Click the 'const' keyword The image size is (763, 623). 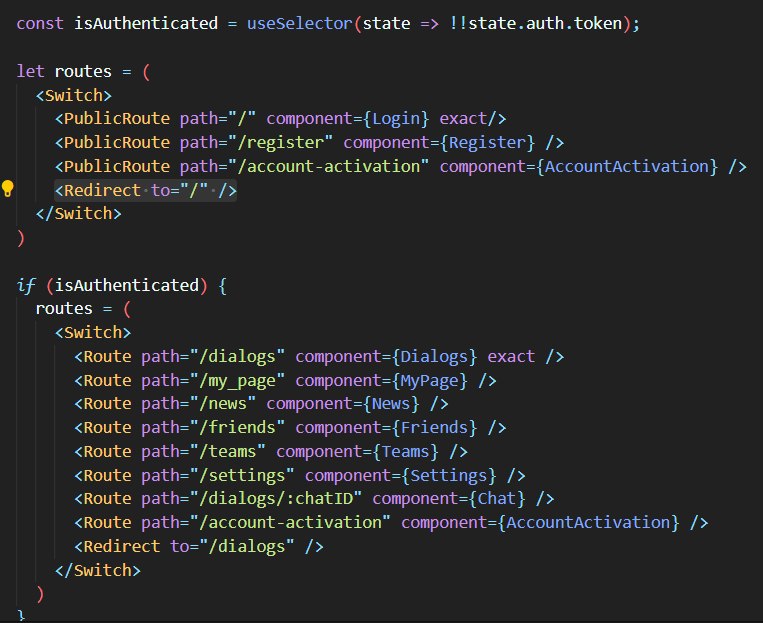tap(40, 23)
